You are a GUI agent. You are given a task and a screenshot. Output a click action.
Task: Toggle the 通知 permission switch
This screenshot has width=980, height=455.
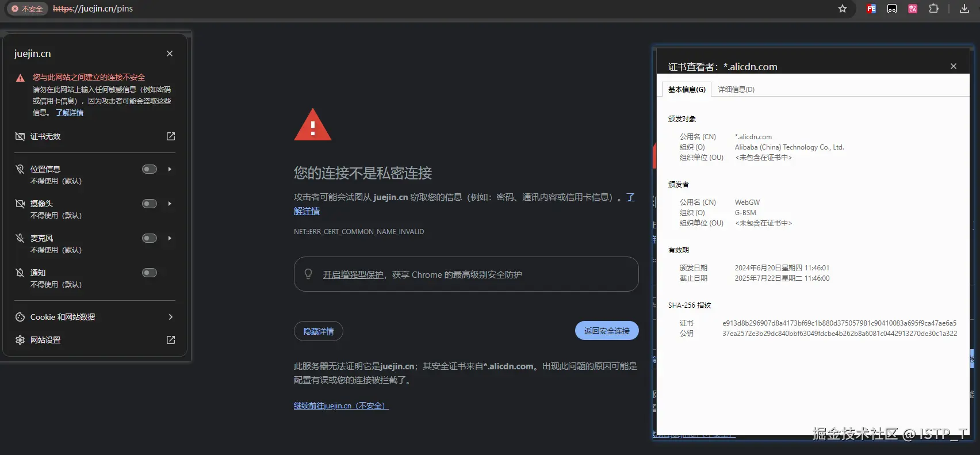point(150,273)
